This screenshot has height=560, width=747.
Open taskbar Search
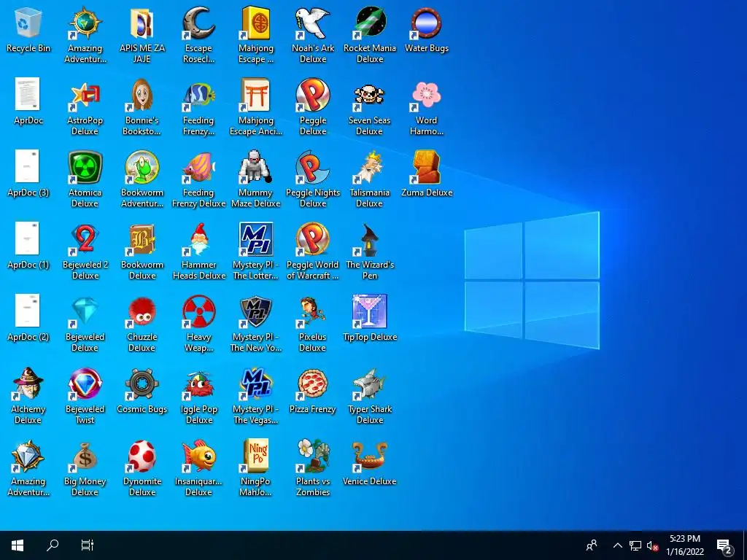click(53, 545)
